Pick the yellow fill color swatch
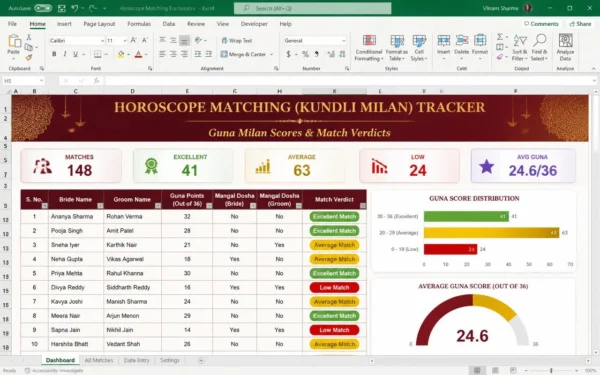Image resolution: width=600 pixels, height=375 pixels. click(121, 54)
